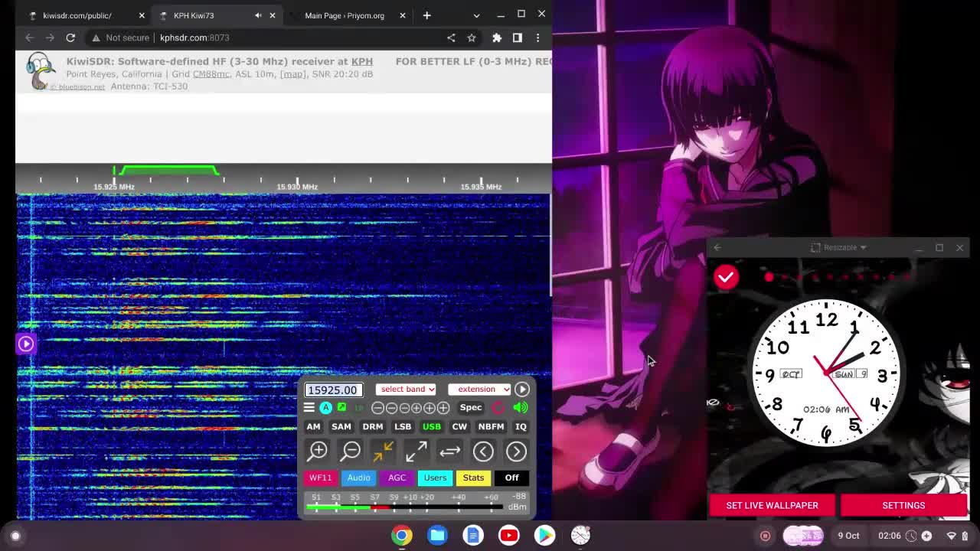980x551 pixels.
Task: Toggle the green speaker mute icon
Action: (x=521, y=408)
